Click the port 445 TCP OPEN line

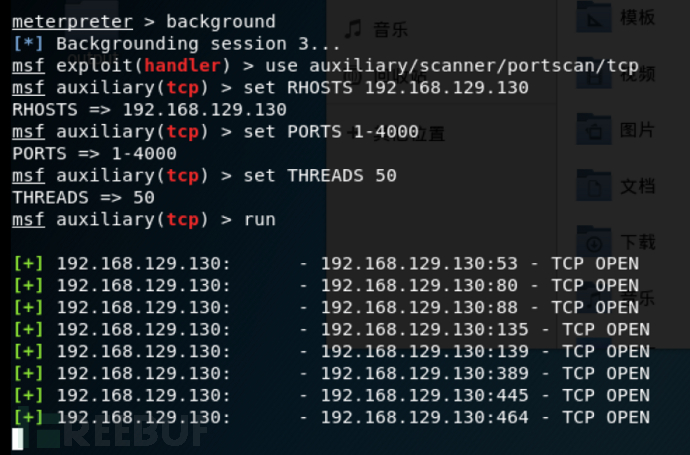(x=331, y=395)
